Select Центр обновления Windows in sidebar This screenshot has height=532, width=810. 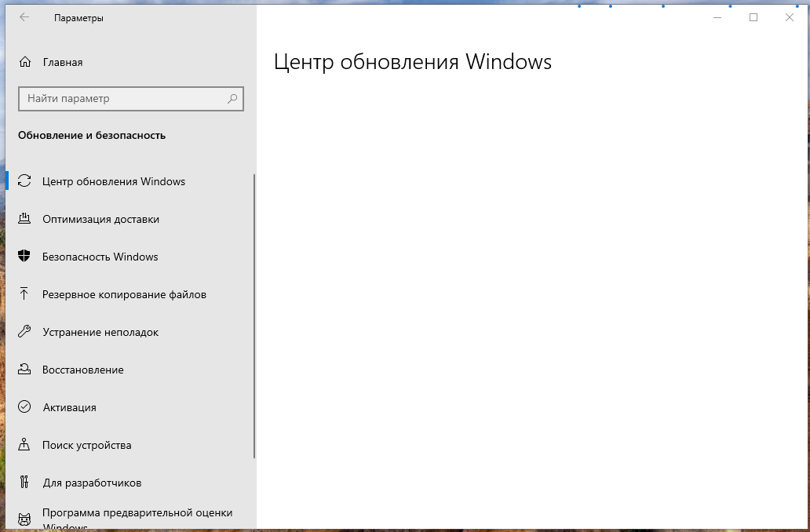(114, 181)
